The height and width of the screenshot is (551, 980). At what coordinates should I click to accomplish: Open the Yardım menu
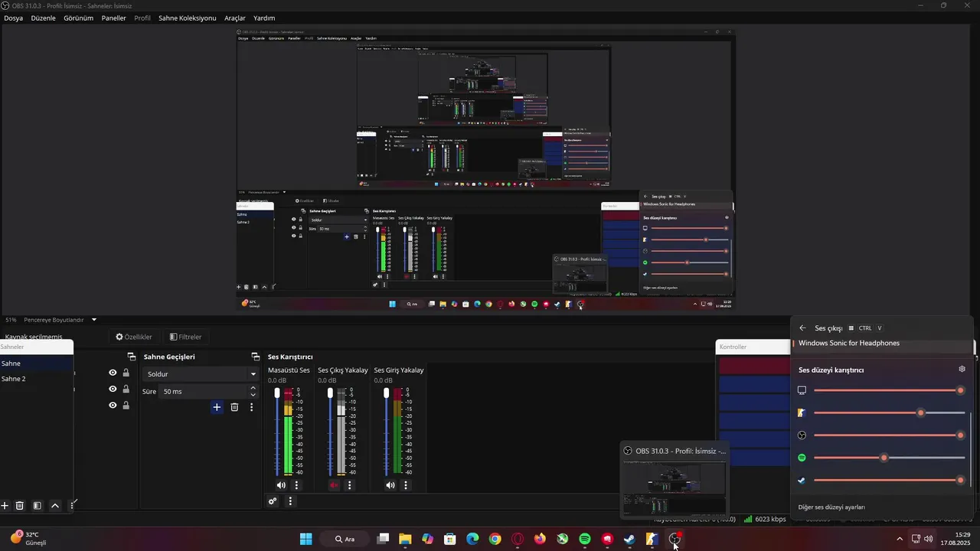pyautogui.click(x=264, y=18)
